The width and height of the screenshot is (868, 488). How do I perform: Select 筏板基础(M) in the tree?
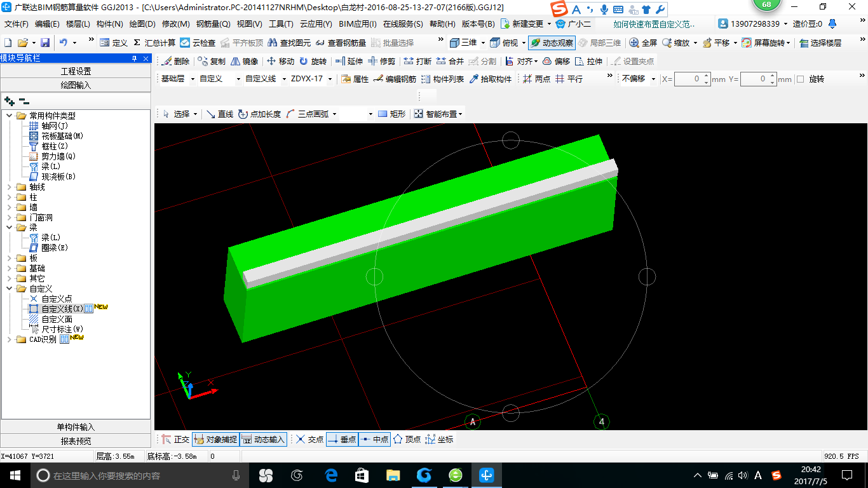(62, 136)
